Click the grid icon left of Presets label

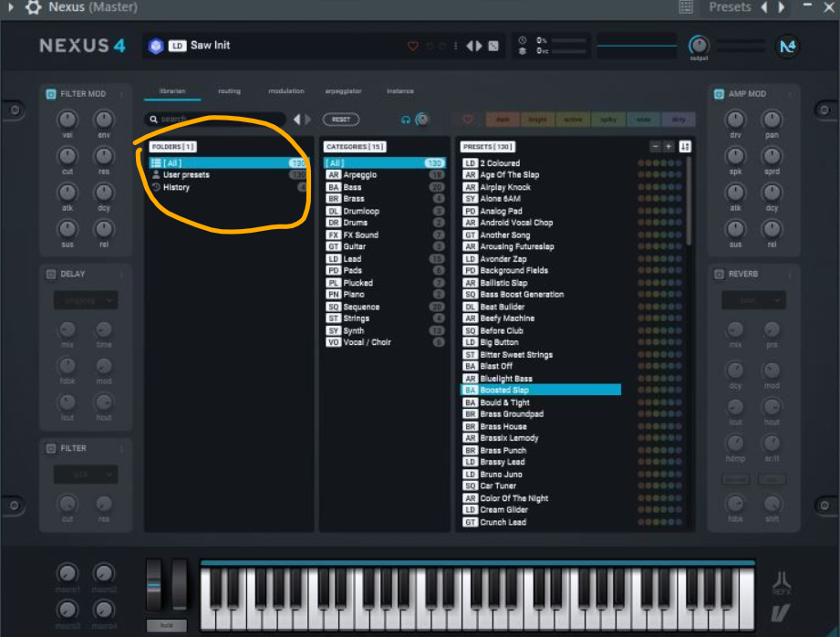coord(686,7)
